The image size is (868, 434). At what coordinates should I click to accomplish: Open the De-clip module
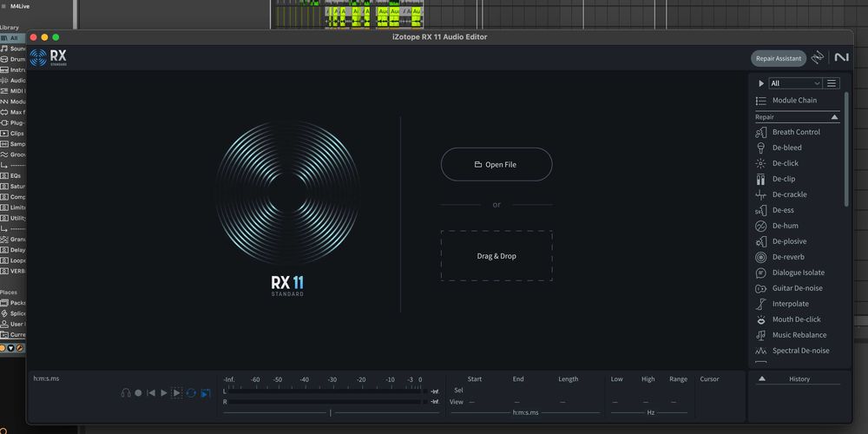pyautogui.click(x=783, y=179)
